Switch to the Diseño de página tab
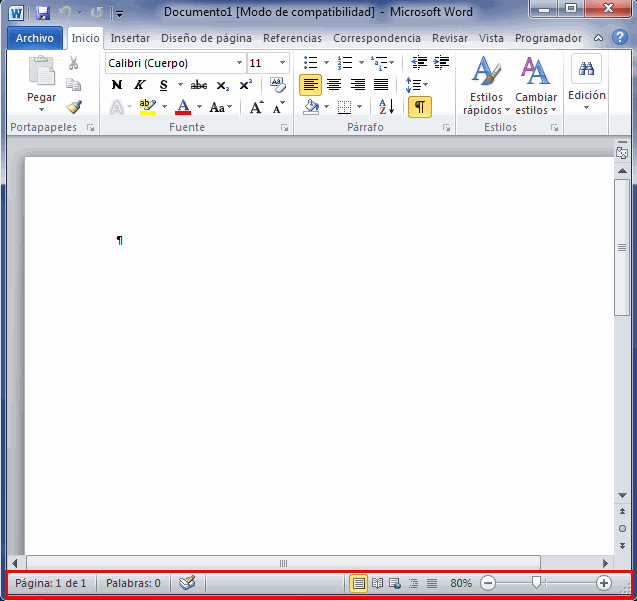The width and height of the screenshot is (637, 601). 206,38
